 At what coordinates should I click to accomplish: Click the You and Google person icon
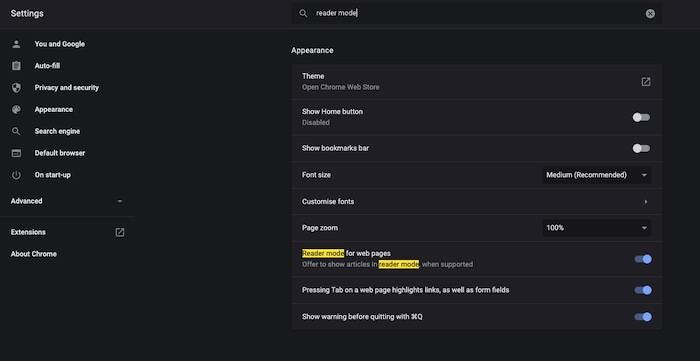[x=16, y=44]
